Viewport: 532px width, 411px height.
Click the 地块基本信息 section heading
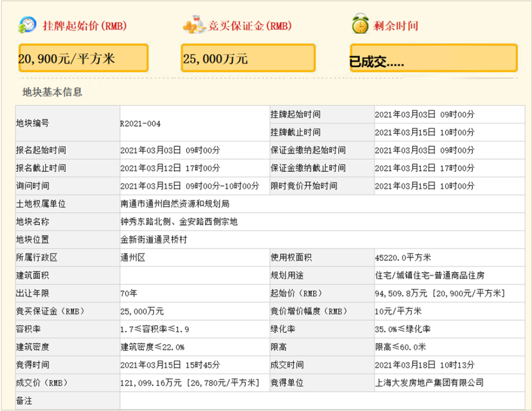pyautogui.click(x=52, y=92)
